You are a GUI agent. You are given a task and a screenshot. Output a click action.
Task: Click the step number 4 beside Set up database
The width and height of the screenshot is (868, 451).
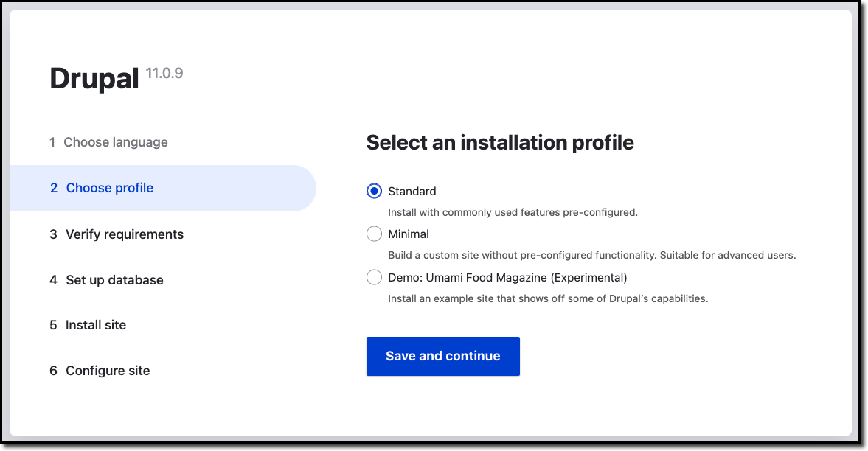(x=52, y=280)
